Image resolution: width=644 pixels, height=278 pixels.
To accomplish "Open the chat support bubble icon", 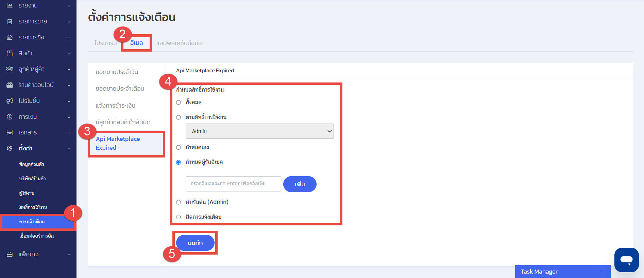I will pyautogui.click(x=626, y=260).
